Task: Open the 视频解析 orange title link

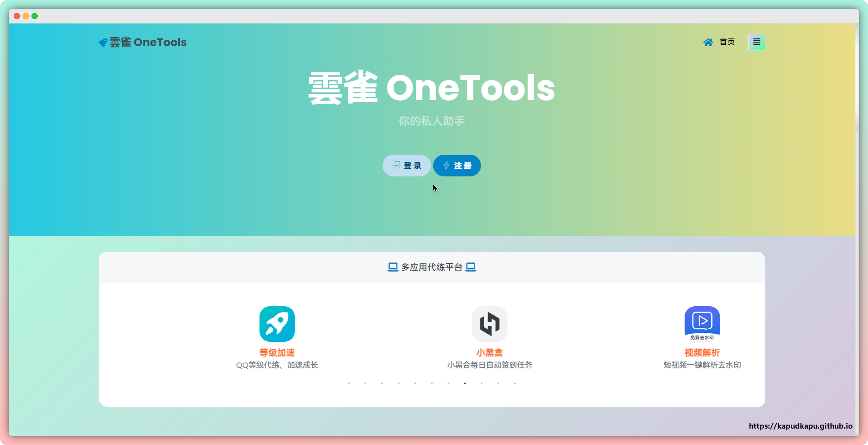Action: [x=702, y=353]
